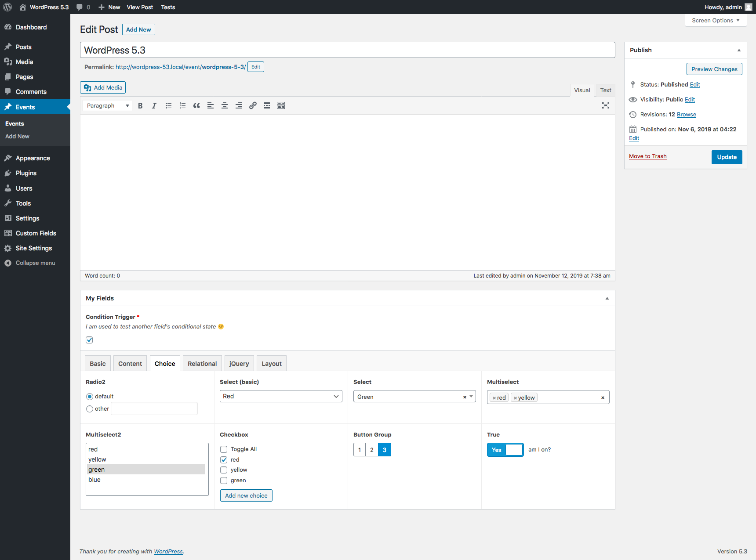
Task: Collapse the admin sidebar menu
Action: point(35,263)
